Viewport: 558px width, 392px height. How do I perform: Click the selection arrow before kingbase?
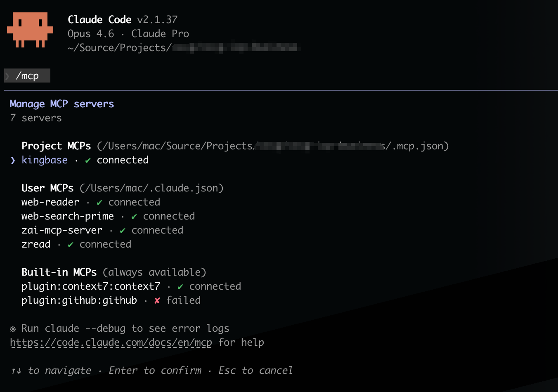click(x=13, y=161)
